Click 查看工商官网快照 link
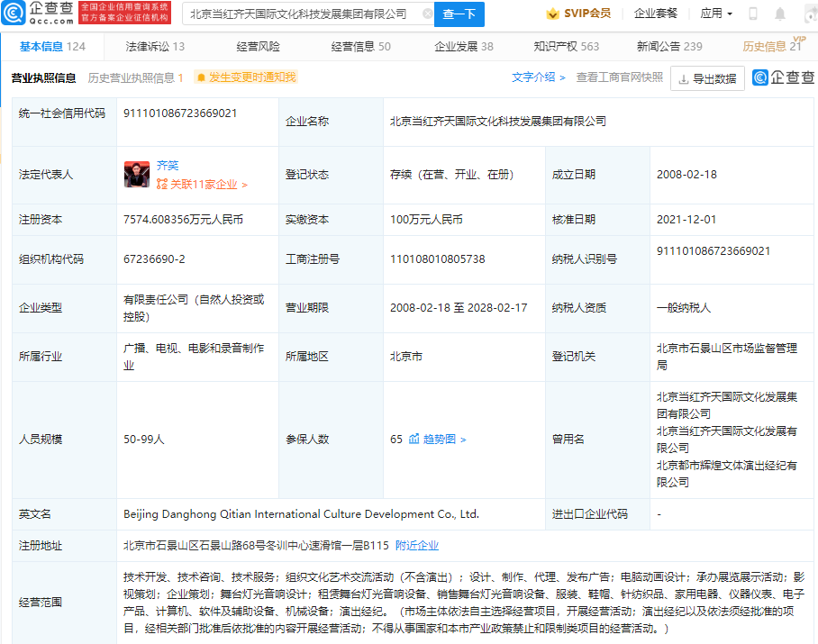 619,78
